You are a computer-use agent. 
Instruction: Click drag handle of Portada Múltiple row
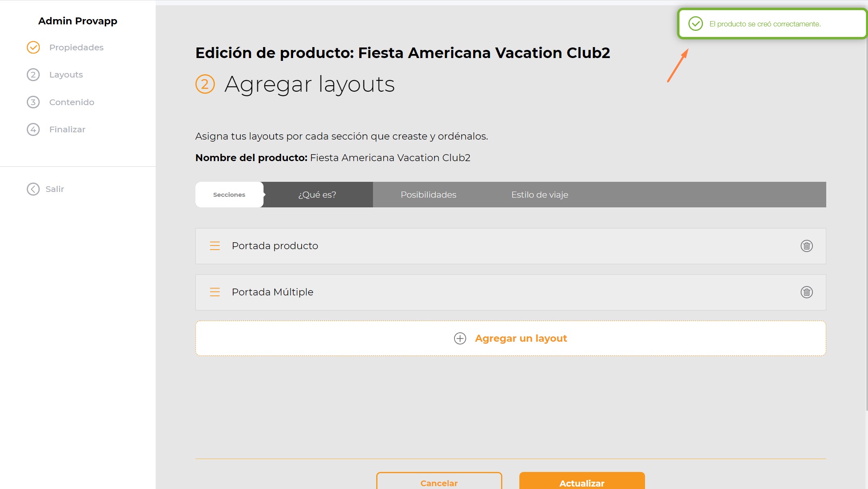[215, 292]
